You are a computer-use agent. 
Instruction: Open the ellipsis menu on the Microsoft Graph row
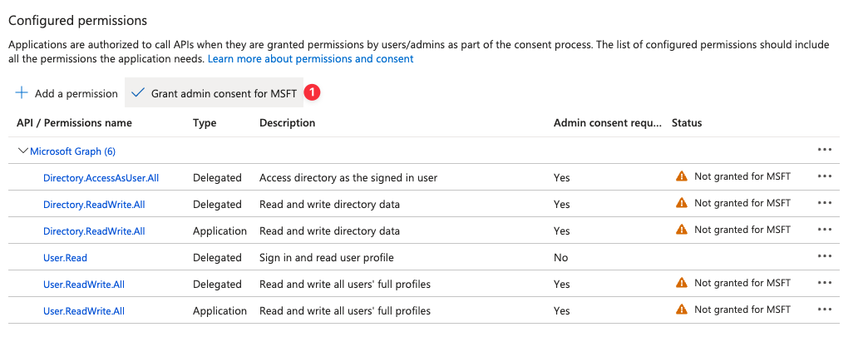point(824,150)
